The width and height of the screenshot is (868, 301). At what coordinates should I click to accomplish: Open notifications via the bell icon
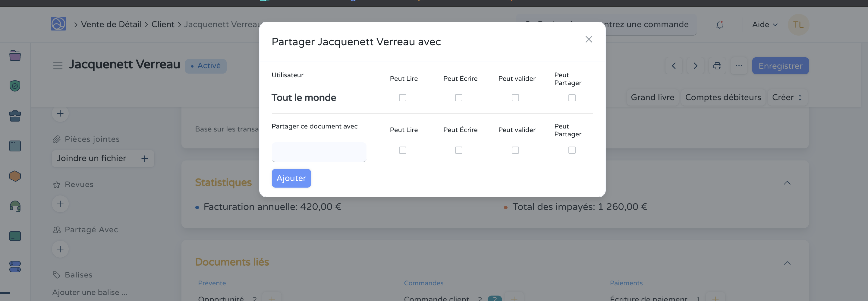[x=720, y=24]
